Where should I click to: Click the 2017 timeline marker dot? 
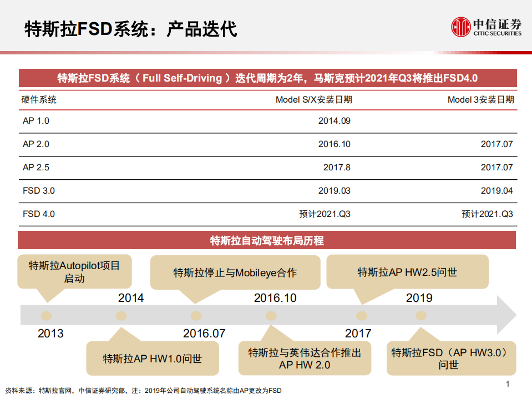(361, 315)
